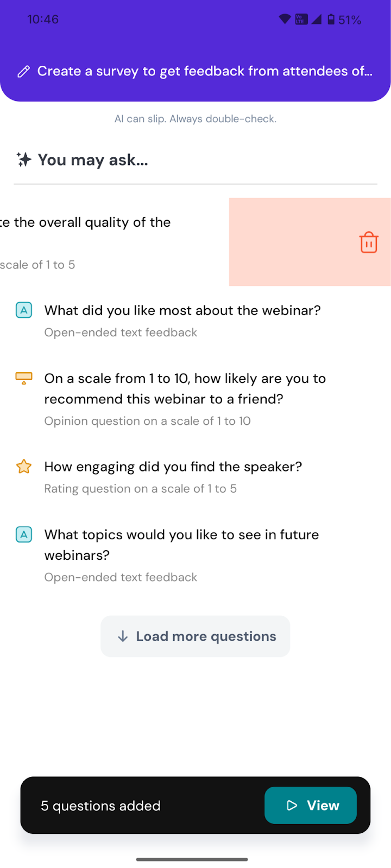Tap text icon next to 'like most' question
The image size is (391, 868).
coord(24,310)
